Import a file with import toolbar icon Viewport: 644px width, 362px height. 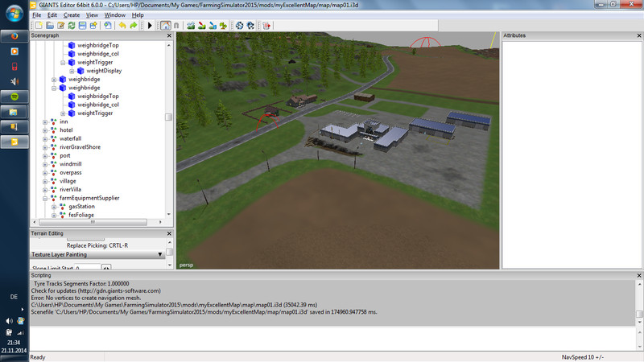click(x=108, y=26)
